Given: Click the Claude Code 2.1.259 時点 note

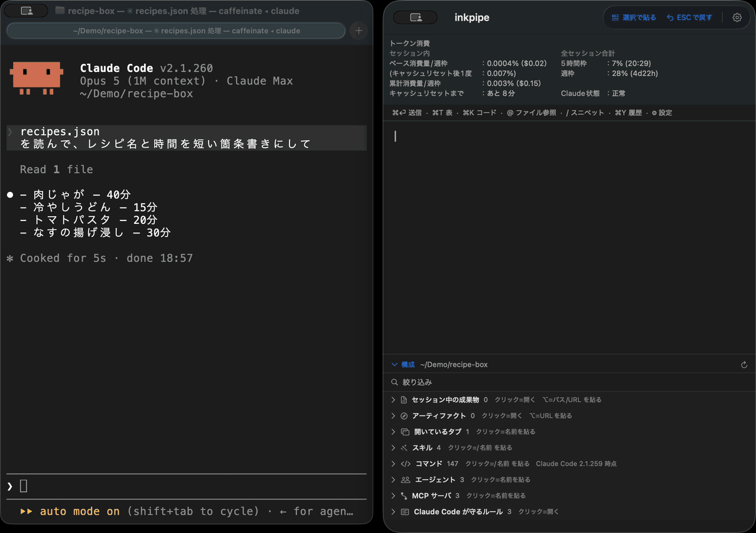Looking at the screenshot, I should [x=576, y=464].
